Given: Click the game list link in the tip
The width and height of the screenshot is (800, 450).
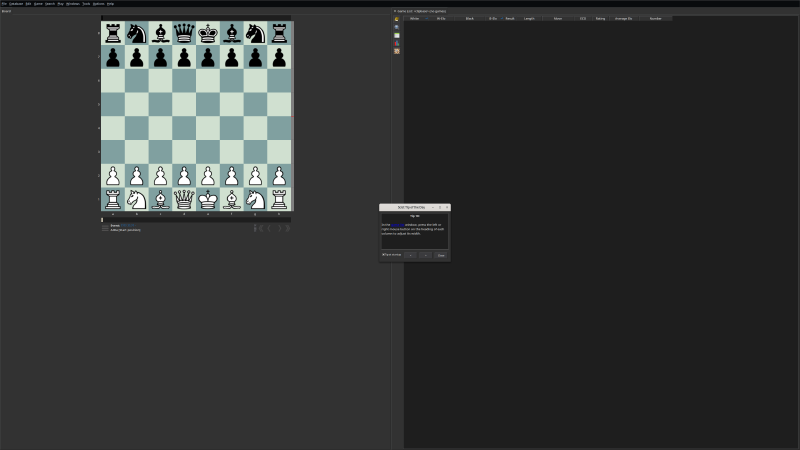Looking at the screenshot, I should (x=397, y=225).
